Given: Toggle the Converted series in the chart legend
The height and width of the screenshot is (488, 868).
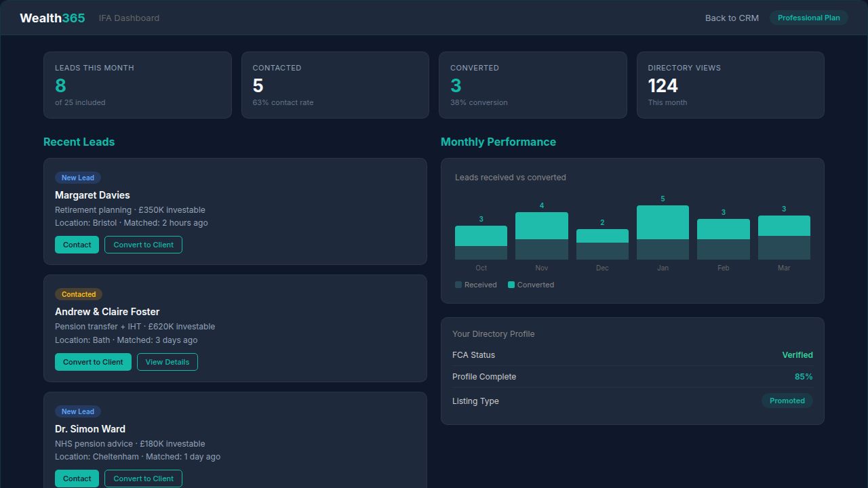Looking at the screenshot, I should 531,285.
